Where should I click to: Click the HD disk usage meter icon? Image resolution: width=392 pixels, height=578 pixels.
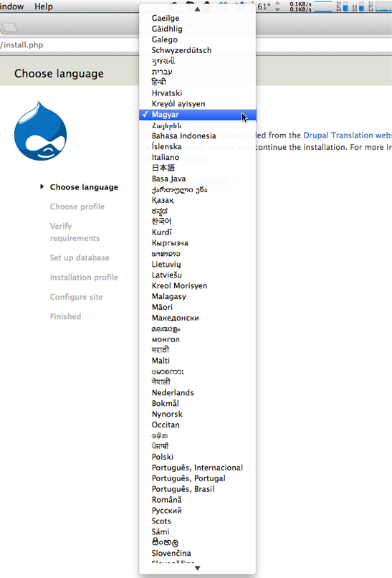[x=358, y=6]
